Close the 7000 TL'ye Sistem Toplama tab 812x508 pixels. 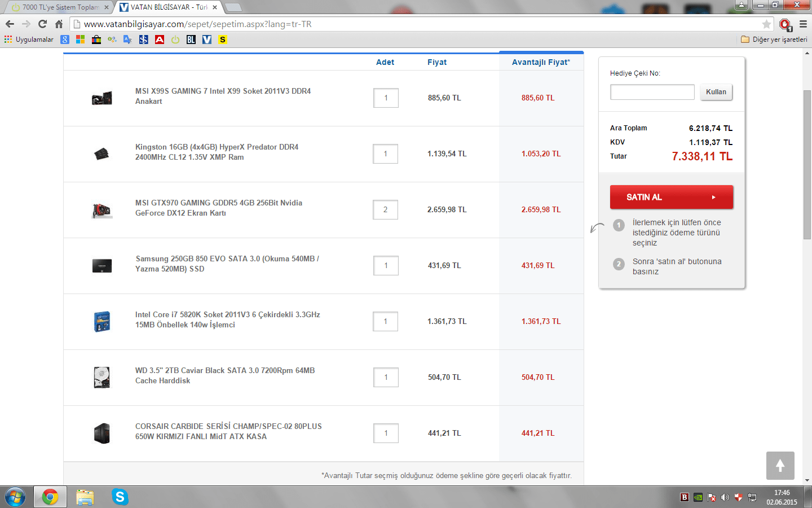[107, 7]
